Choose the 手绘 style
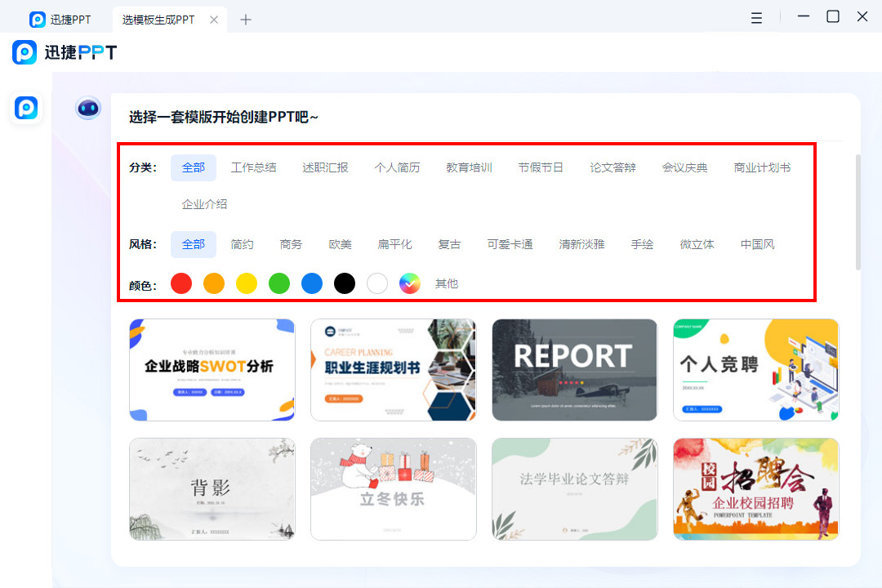882x588 pixels. pos(642,244)
